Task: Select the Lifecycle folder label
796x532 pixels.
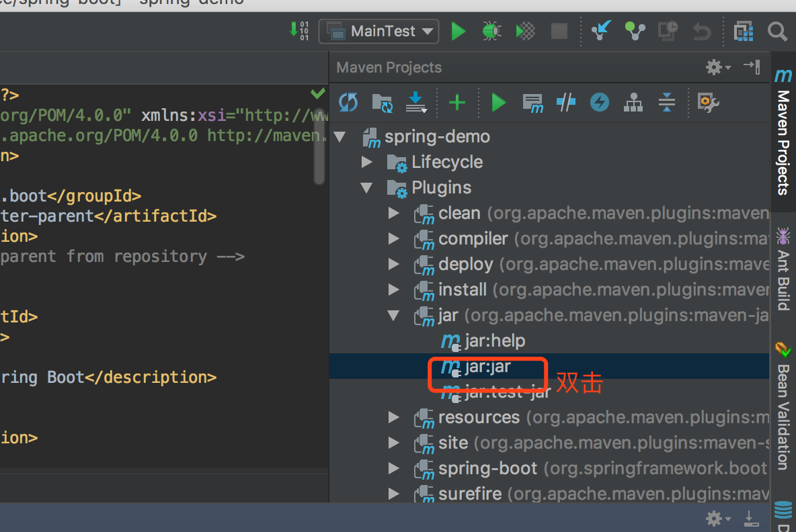Action: [447, 163]
